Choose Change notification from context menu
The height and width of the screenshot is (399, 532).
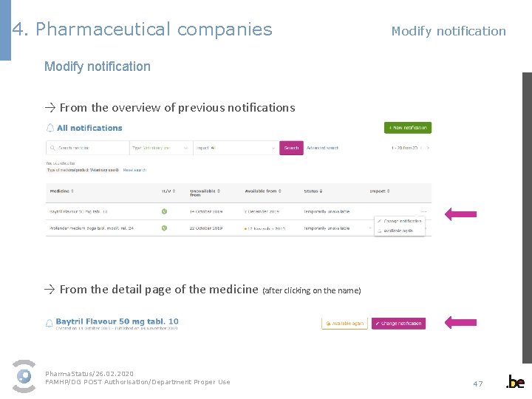402,221
